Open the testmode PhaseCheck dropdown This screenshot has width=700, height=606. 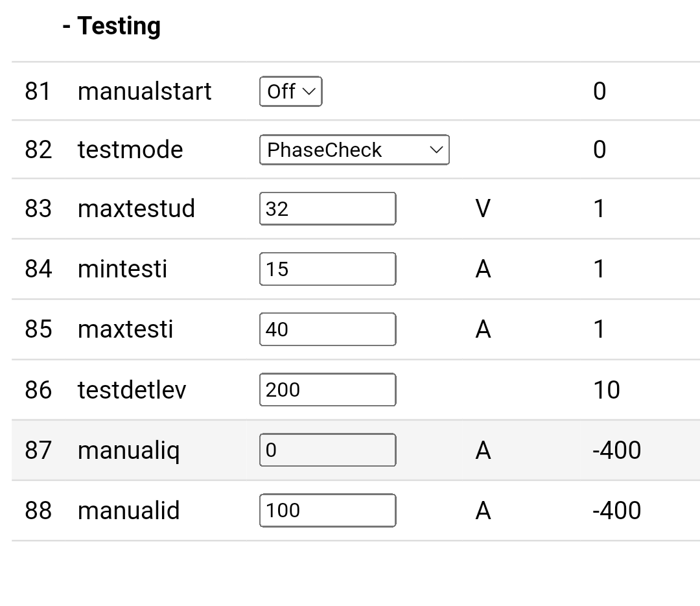click(354, 150)
